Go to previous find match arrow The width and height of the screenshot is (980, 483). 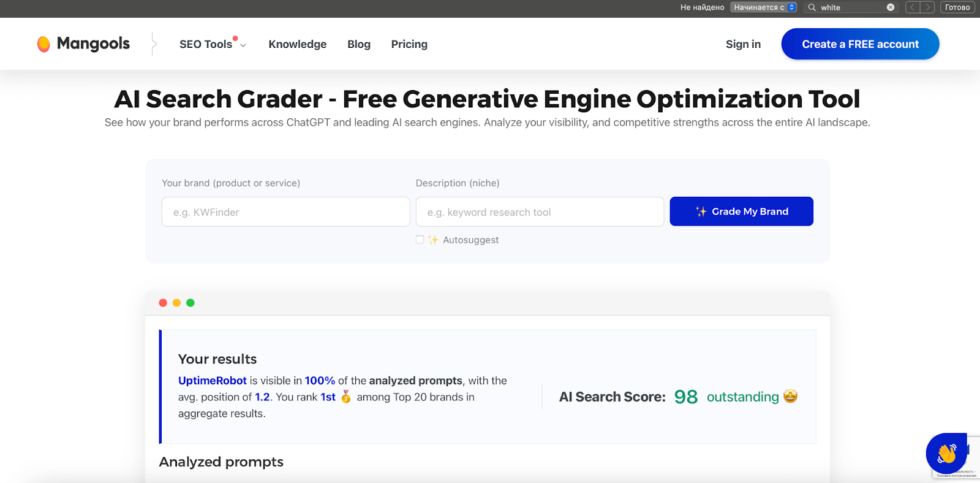(x=913, y=7)
